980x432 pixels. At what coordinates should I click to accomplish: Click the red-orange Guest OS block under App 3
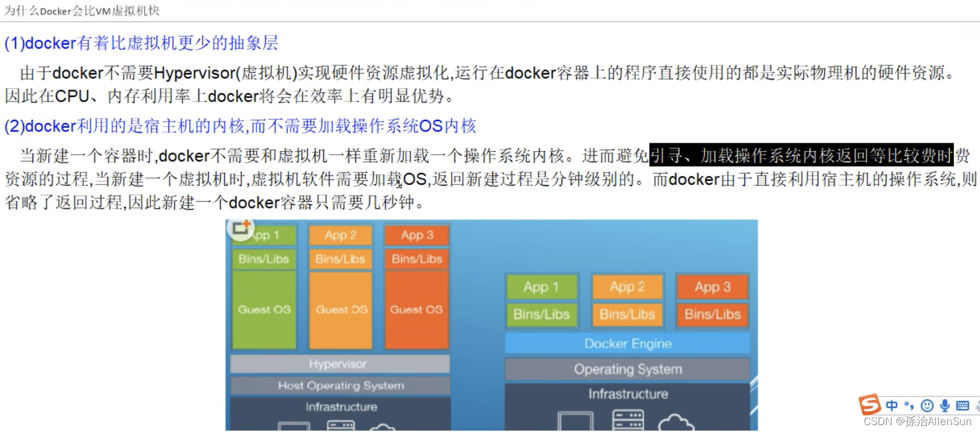(x=417, y=309)
